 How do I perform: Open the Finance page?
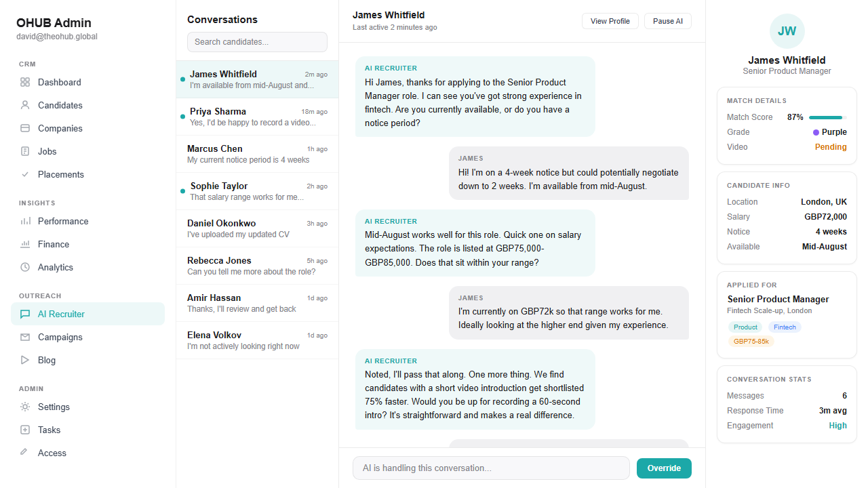coord(87,244)
